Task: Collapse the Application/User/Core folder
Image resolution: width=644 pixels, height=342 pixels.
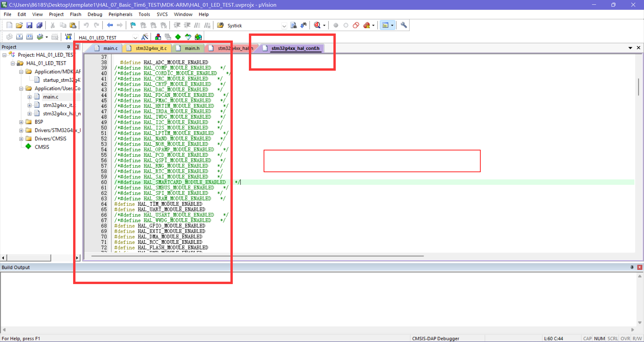Action: click(x=21, y=88)
